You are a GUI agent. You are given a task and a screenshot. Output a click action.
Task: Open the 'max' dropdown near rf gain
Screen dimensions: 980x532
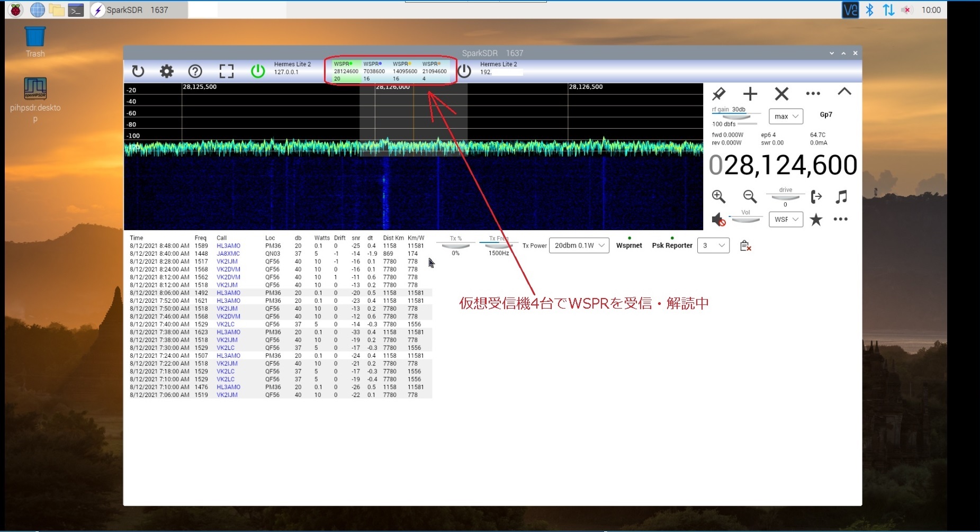click(x=786, y=116)
